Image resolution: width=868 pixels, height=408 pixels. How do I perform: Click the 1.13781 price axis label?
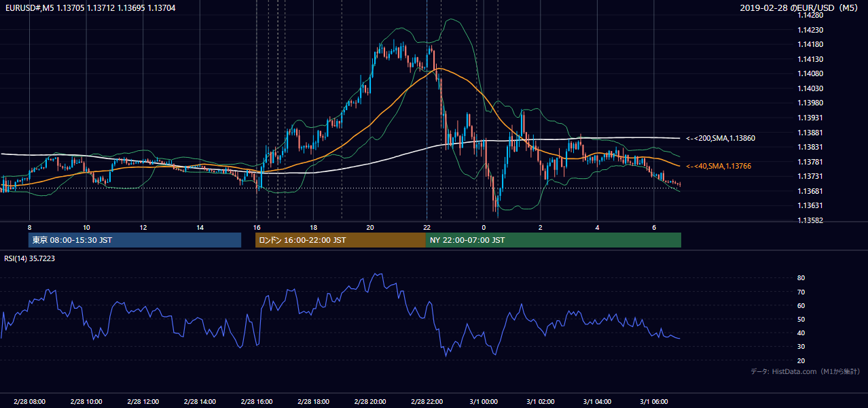tap(810, 161)
